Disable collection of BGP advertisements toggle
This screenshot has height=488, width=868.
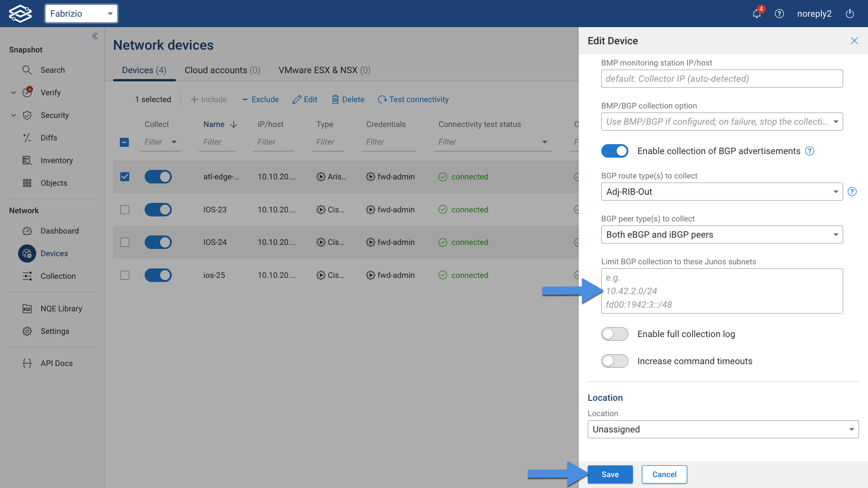[x=614, y=151]
